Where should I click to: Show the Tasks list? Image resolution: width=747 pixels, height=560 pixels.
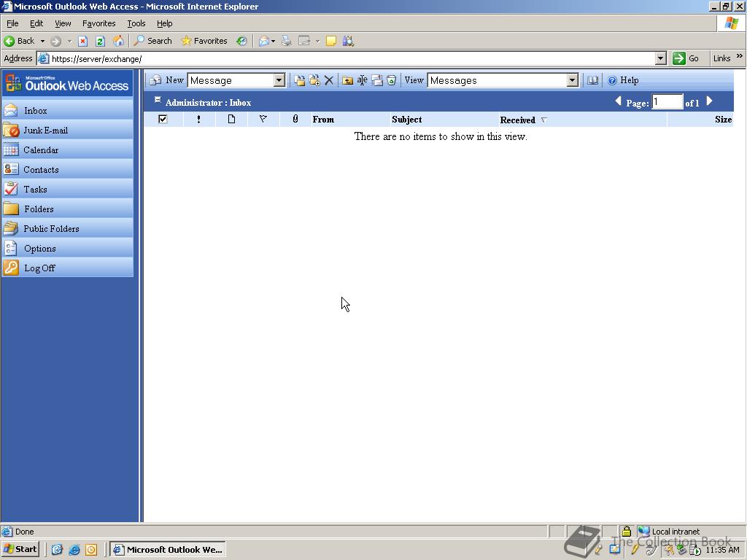coord(67,189)
